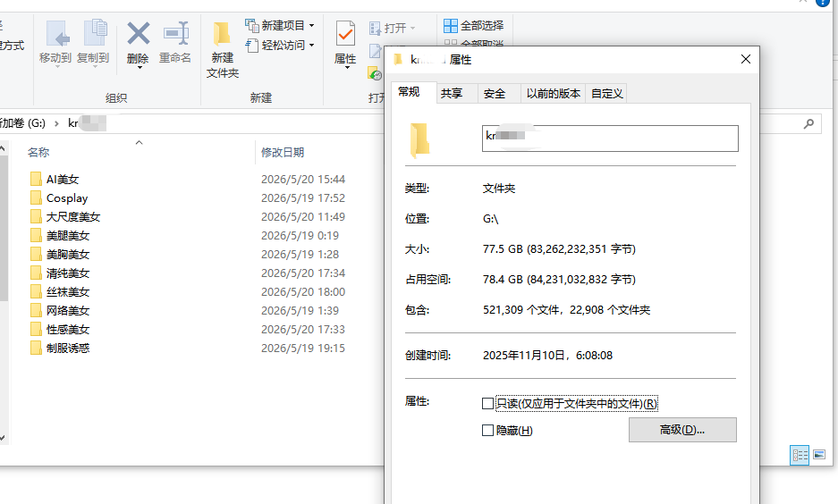Expand the Easy access (轻松访问) dropdown

[x=311, y=46]
